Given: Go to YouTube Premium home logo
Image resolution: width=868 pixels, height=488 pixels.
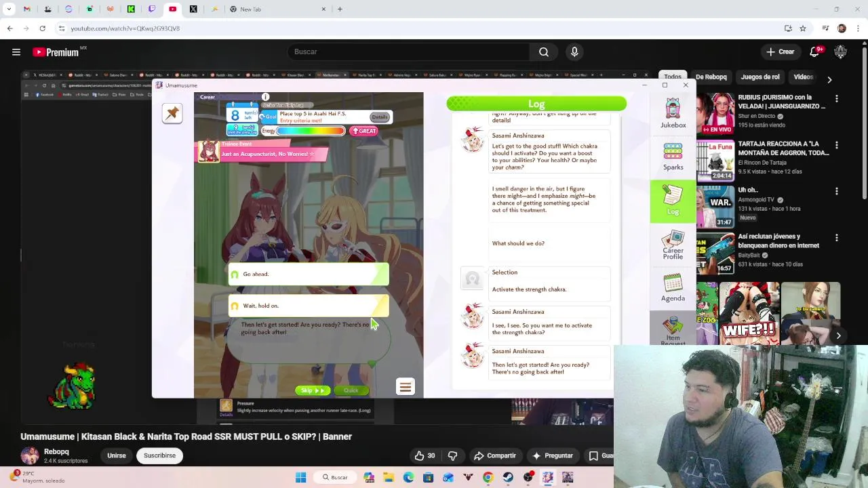Looking at the screenshot, I should [x=56, y=52].
